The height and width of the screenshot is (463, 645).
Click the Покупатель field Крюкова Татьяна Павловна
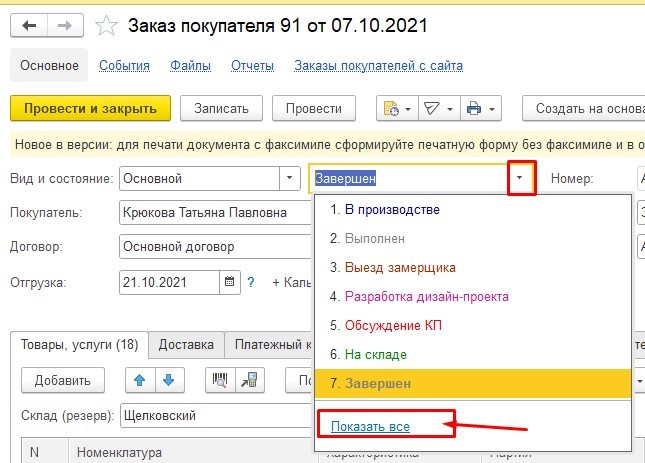click(216, 212)
